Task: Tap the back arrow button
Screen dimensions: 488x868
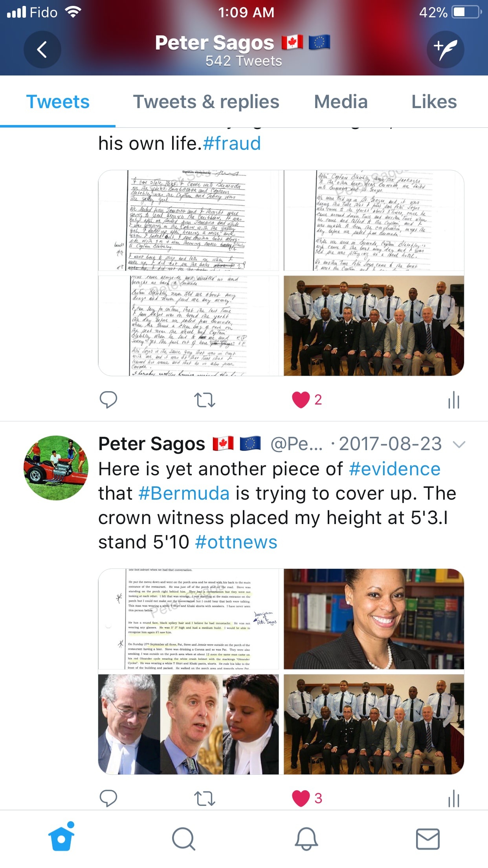Action: point(42,50)
